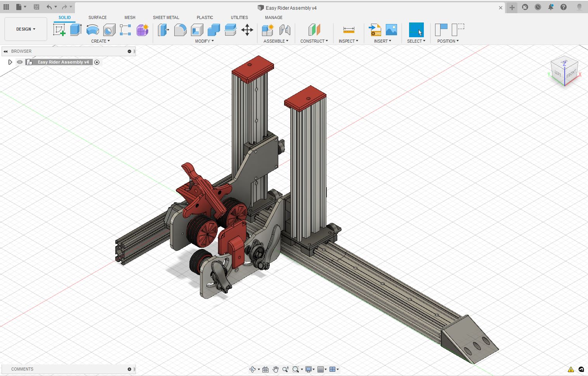The image size is (588, 376).
Task: Expand the MODIFY menu
Action: click(205, 41)
